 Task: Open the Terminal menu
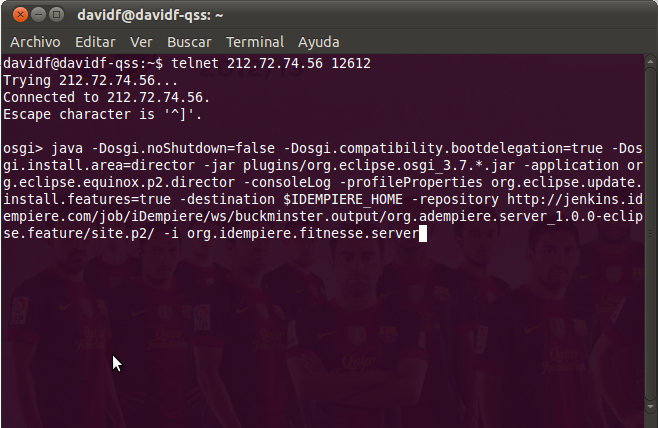pos(255,42)
